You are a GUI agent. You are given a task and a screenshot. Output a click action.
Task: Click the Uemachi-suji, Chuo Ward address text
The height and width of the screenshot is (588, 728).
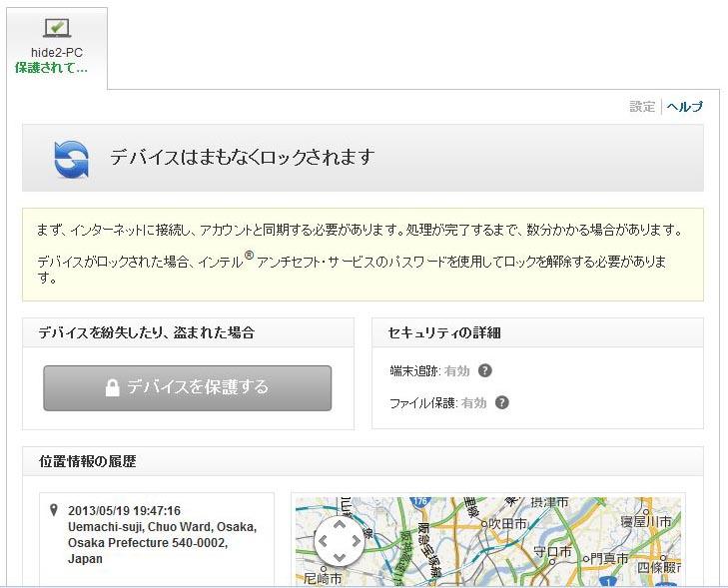[x=162, y=542]
